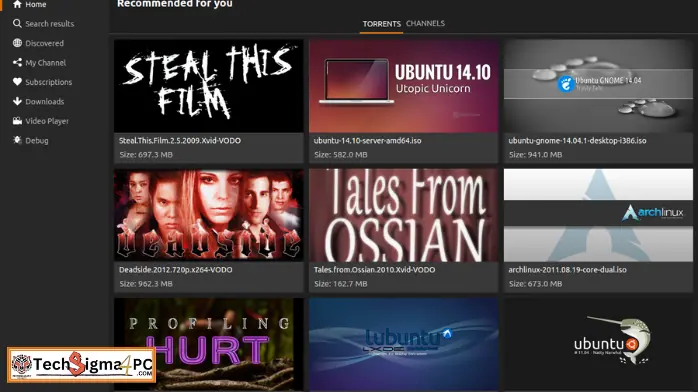This screenshot has width=698, height=392.
Task: Open My Channel share icon
Action: click(17, 63)
